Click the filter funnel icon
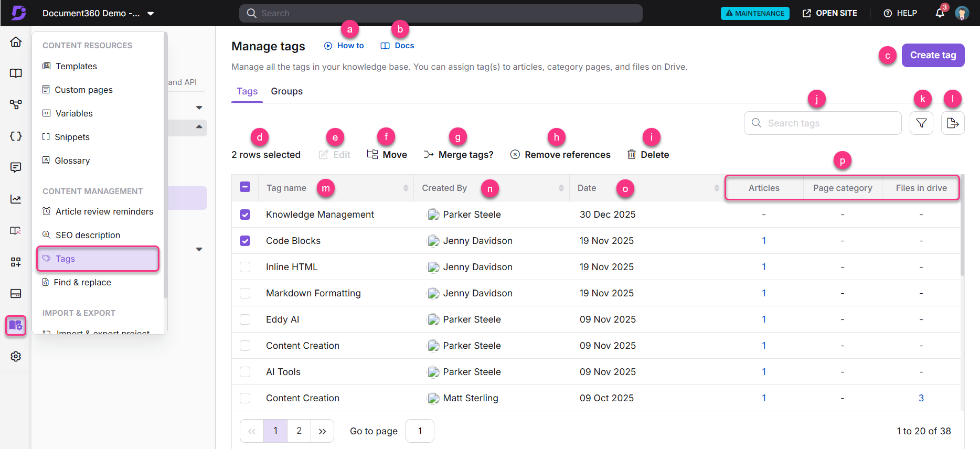980x449 pixels. 921,123
